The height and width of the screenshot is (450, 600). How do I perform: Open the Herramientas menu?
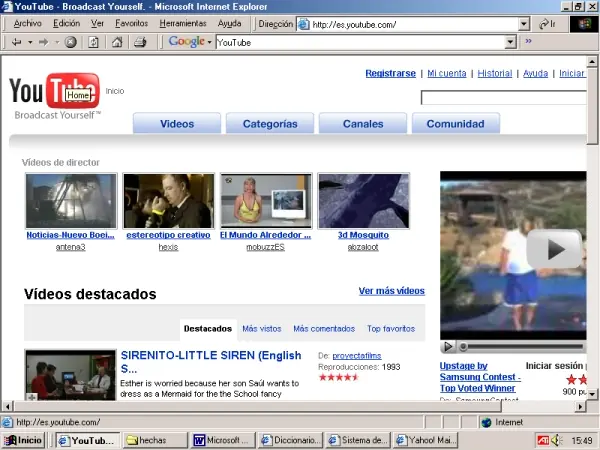[183, 24]
